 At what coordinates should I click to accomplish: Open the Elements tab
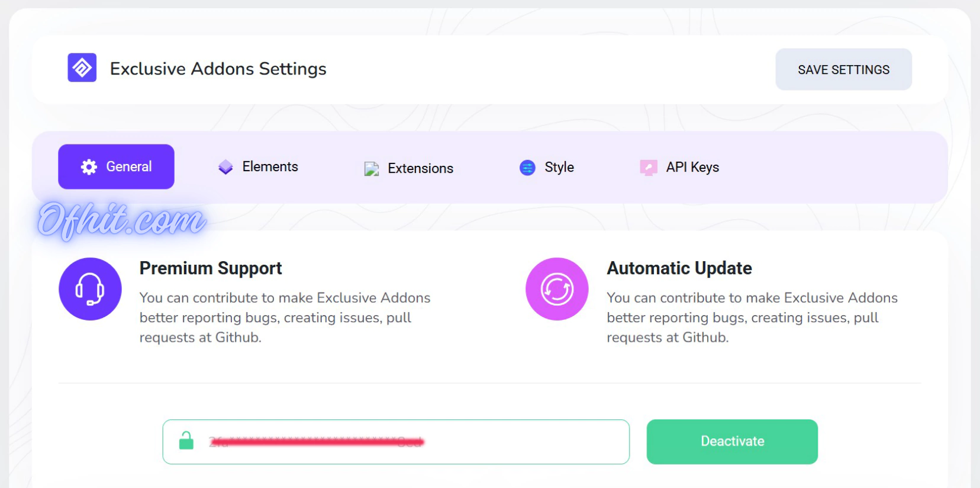pyautogui.click(x=270, y=167)
